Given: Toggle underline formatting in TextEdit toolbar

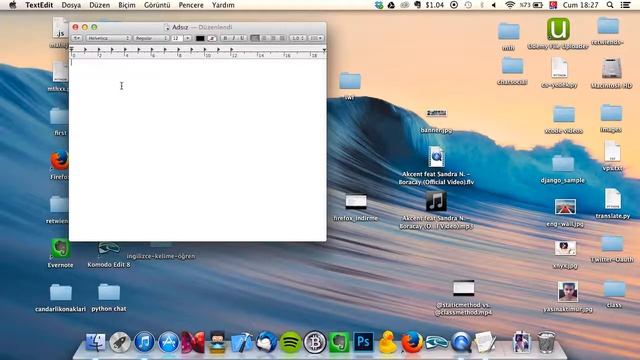Looking at the screenshot, I should pyautogui.click(x=242, y=38).
